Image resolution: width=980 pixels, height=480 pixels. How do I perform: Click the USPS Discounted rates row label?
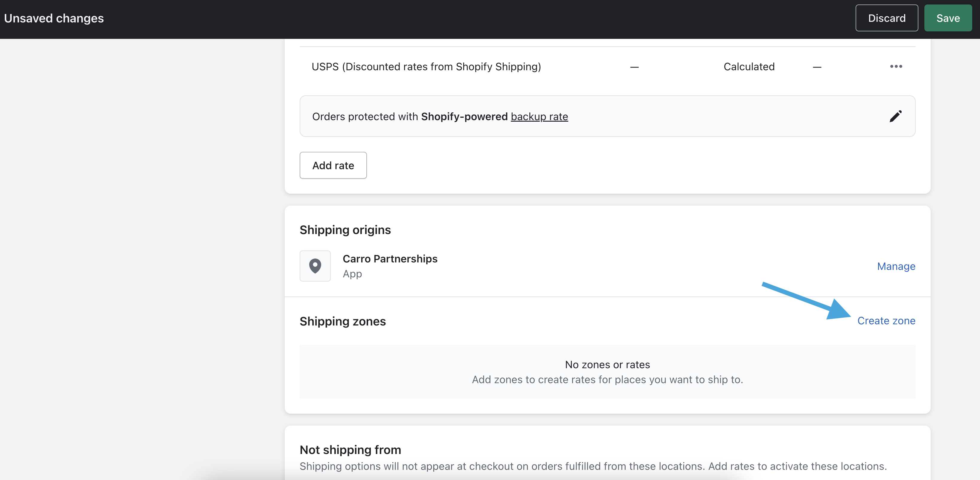[x=426, y=67]
